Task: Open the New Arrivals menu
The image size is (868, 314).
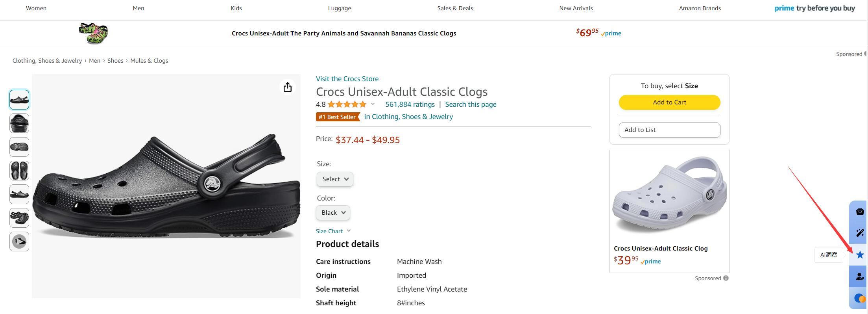Action: coord(576,8)
